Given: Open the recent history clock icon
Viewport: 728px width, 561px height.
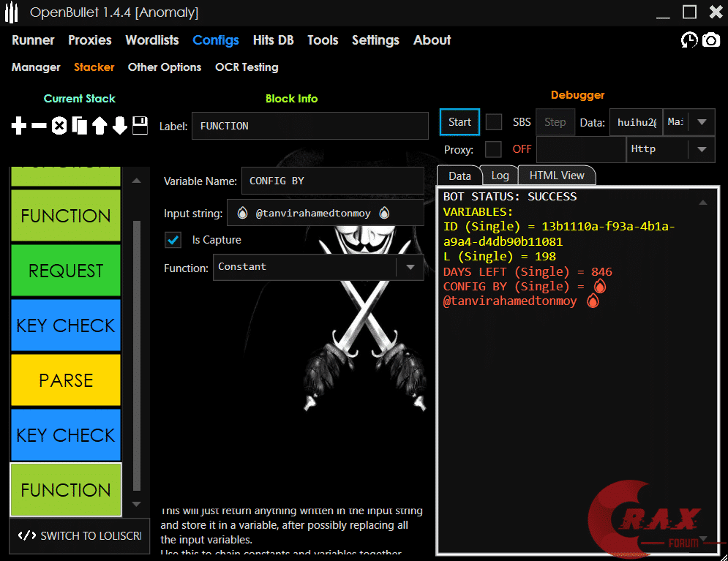Looking at the screenshot, I should tap(689, 40).
